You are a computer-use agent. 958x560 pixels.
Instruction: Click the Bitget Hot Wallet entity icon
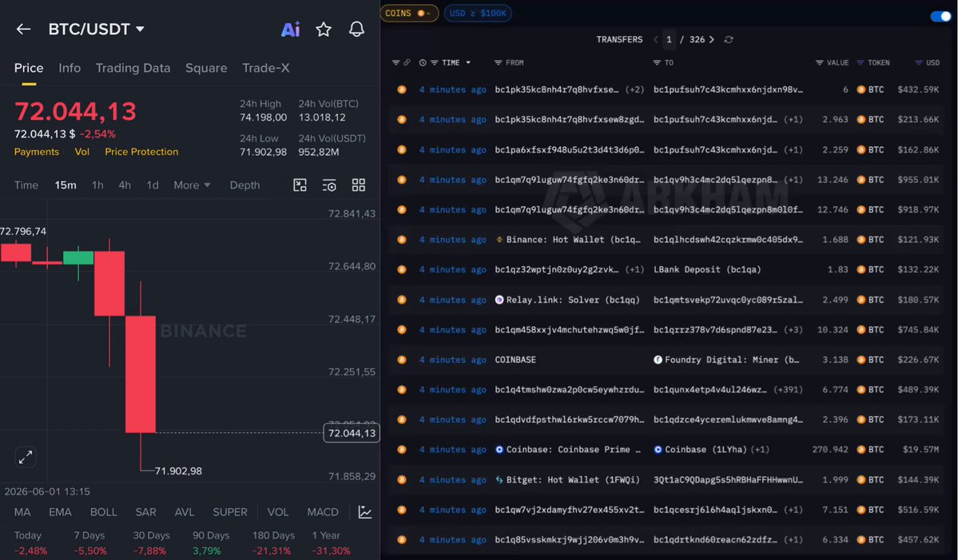coord(499,479)
